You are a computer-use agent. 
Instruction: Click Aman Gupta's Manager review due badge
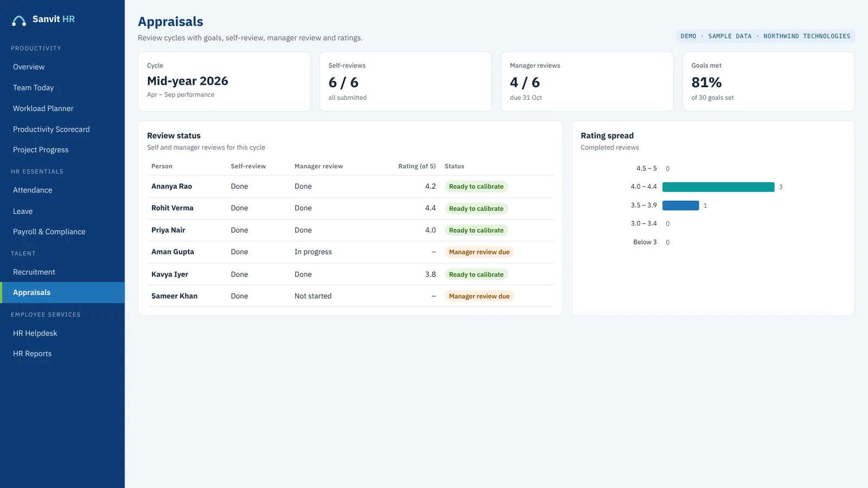coord(480,252)
